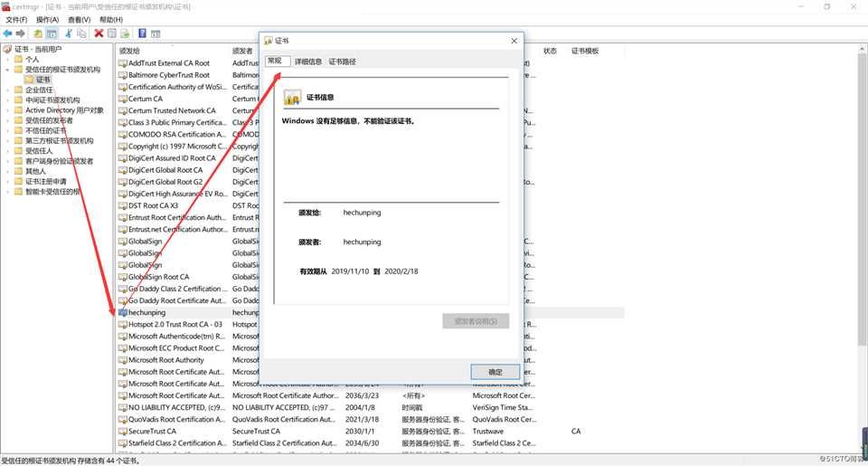Open the 操作(A) menu
Image resolution: width=868 pixels, height=466 pixels.
pos(48,19)
